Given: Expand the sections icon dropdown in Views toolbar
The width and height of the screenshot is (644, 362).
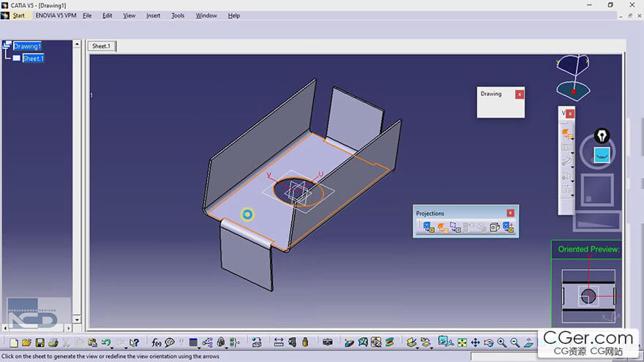Looking at the screenshot, I should 572,153.
